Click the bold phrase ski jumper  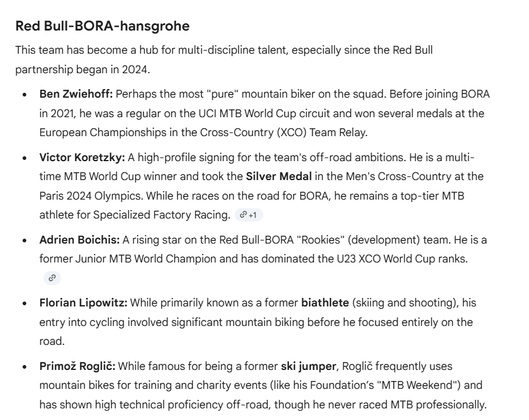point(308,366)
